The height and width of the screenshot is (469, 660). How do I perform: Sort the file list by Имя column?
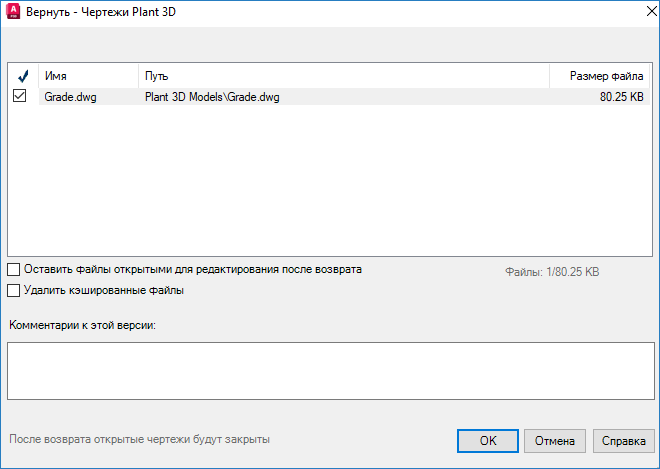(88, 76)
